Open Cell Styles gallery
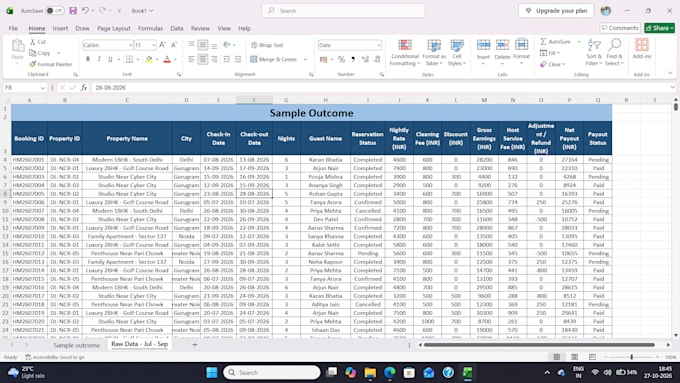680x383 pixels. (457, 52)
